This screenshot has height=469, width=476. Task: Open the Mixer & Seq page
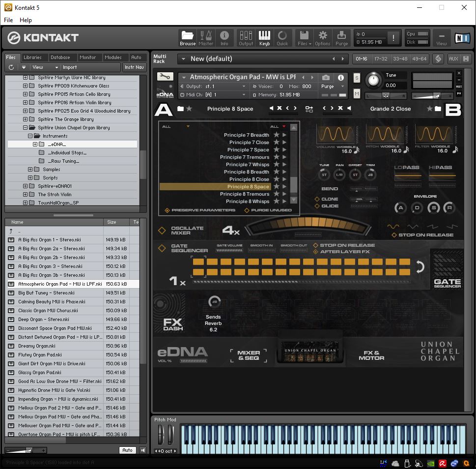click(249, 355)
